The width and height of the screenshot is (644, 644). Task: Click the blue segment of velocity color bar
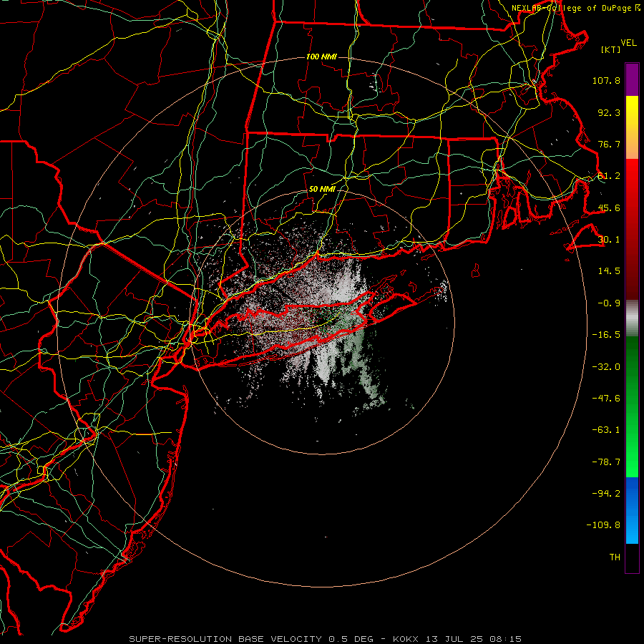click(x=632, y=510)
